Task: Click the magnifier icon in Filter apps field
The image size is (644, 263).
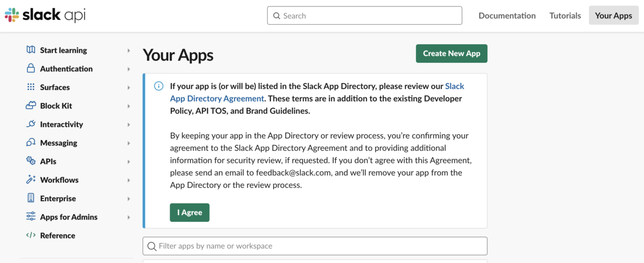Action: 152,246
